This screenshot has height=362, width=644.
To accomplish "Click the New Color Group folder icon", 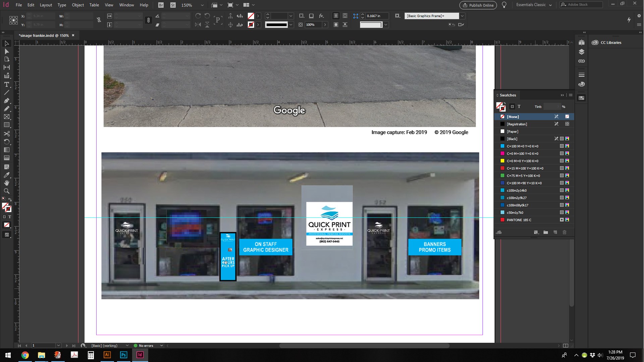I will tap(546, 232).
